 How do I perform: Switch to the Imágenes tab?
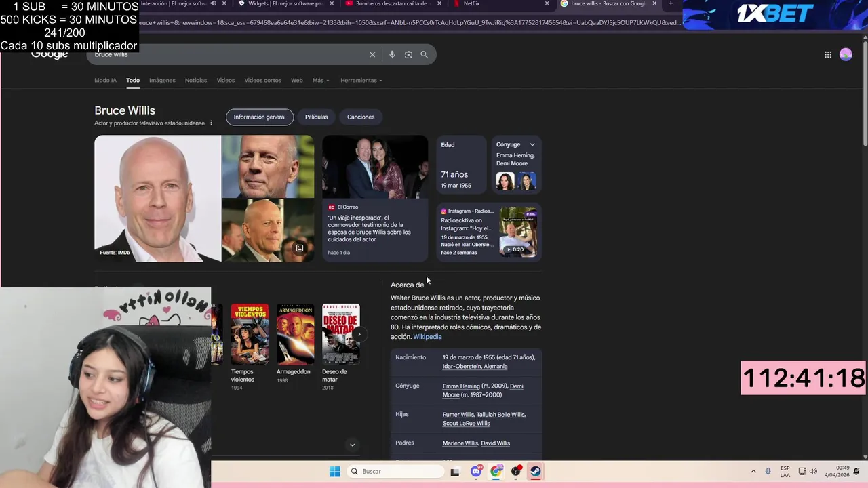tap(162, 80)
